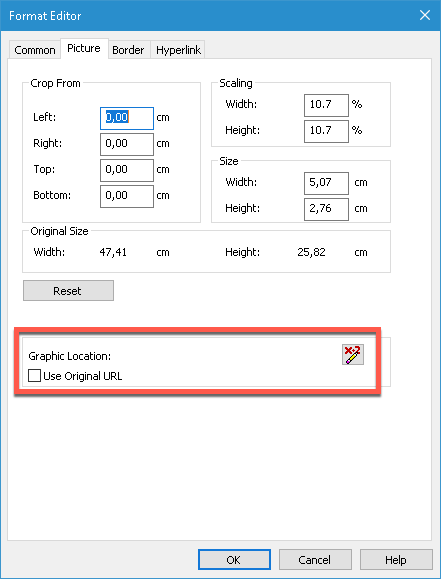Click the Graphic Location label
The height and width of the screenshot is (579, 441).
[70, 356]
